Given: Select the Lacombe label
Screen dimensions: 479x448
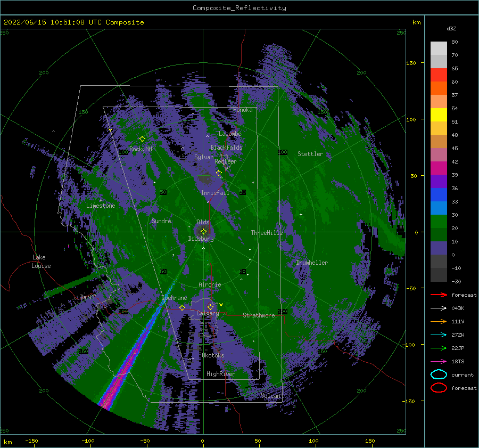Looking at the screenshot, I should [x=230, y=134].
